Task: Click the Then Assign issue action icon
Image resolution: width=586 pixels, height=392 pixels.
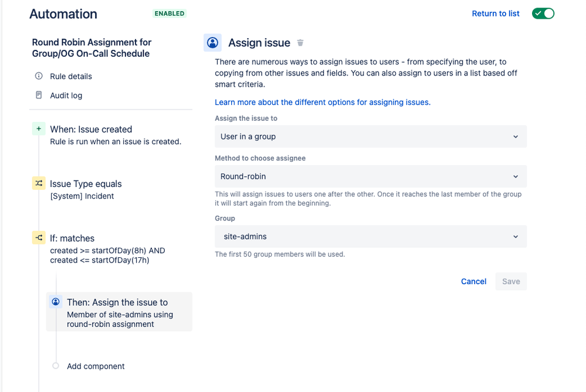Action: point(56,302)
